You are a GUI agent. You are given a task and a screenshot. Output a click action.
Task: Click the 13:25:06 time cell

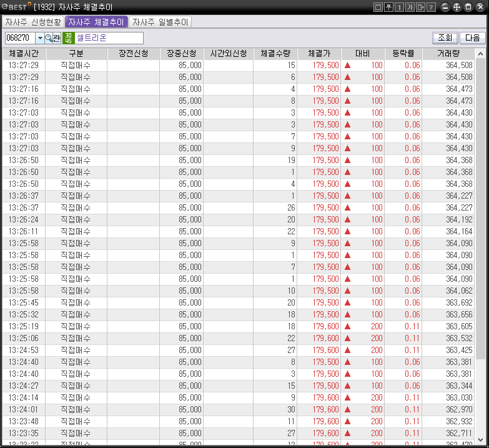[24, 338]
